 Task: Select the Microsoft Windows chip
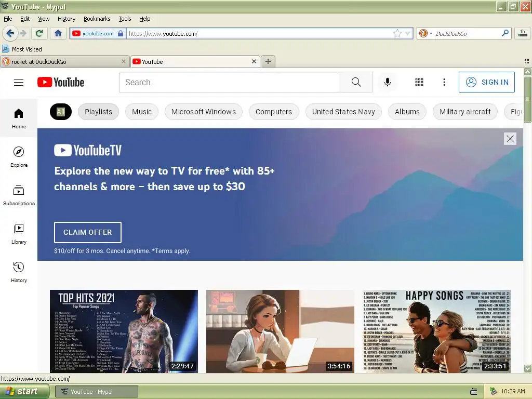point(204,112)
